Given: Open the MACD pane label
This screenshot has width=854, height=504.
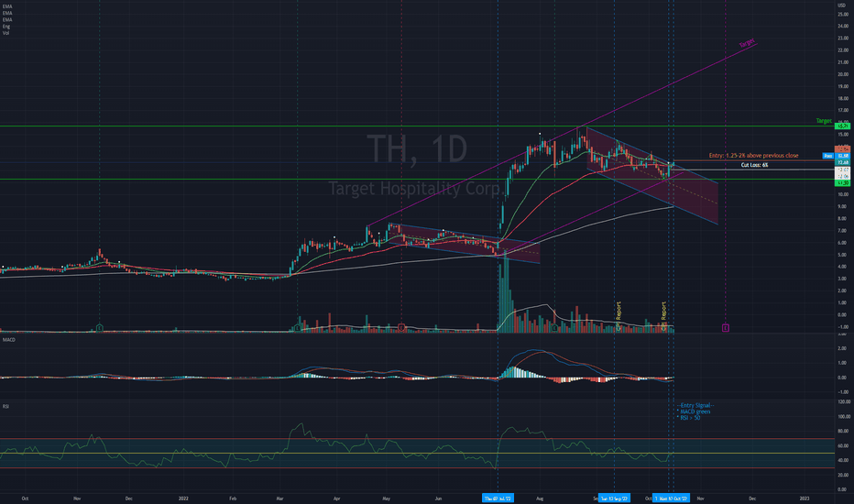Looking at the screenshot, I should [9, 340].
